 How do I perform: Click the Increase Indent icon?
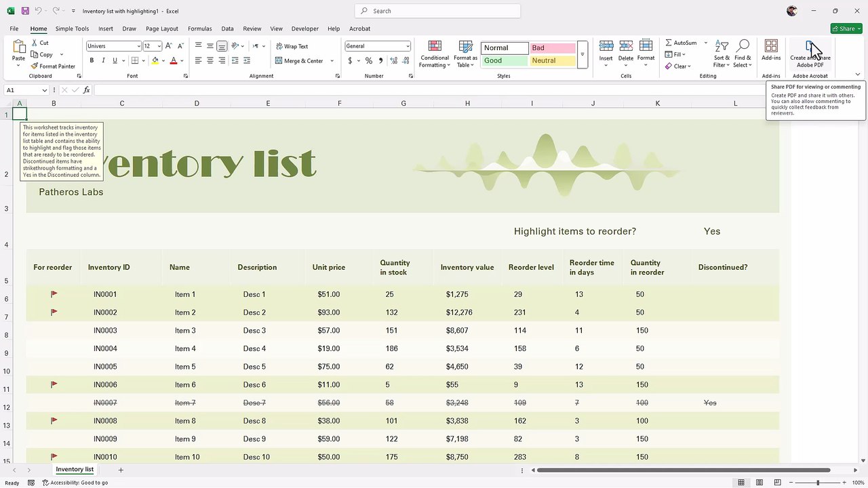coord(246,60)
